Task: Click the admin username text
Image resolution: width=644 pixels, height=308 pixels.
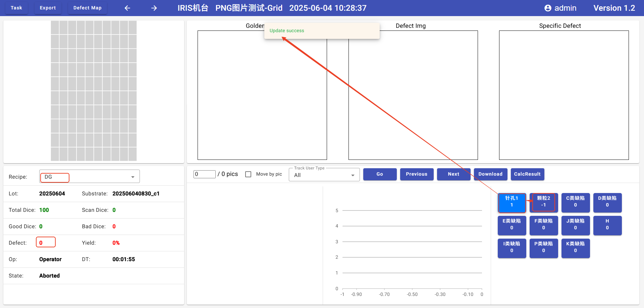Action: click(566, 8)
